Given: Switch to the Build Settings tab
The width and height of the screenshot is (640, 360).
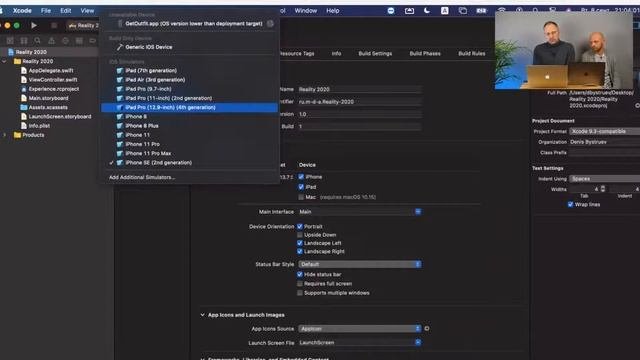Looking at the screenshot, I should 375,53.
